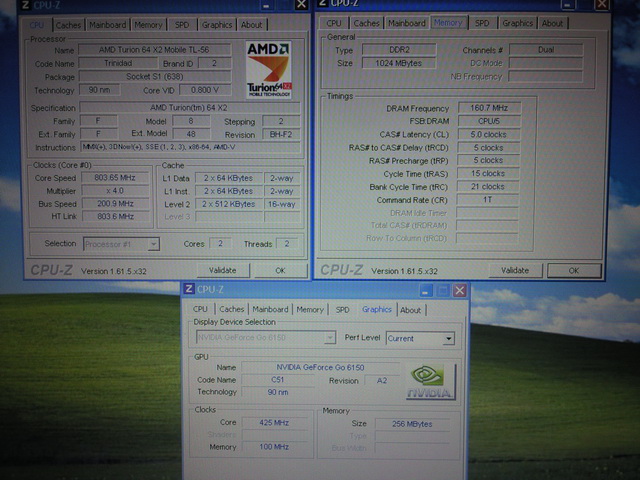Select CPU tab in CPU window
This screenshot has height=480, width=640.
coord(37,25)
